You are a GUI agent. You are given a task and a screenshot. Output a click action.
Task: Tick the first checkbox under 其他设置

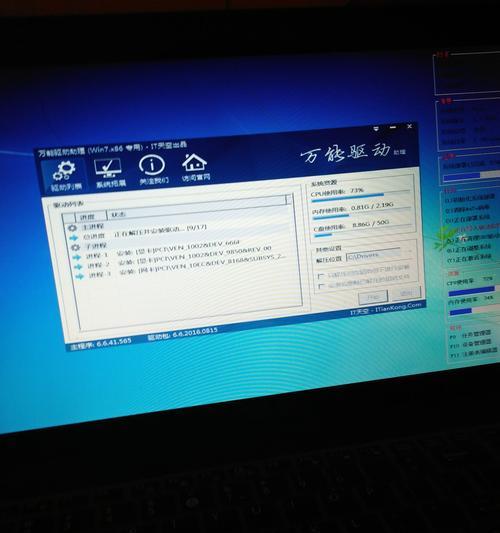(x=320, y=276)
